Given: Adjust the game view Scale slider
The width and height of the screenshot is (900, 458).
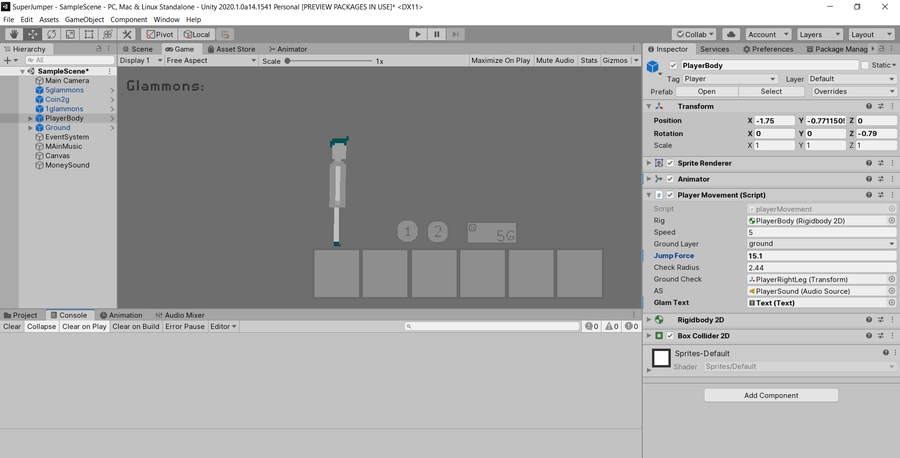Looking at the screenshot, I should 329,61.
